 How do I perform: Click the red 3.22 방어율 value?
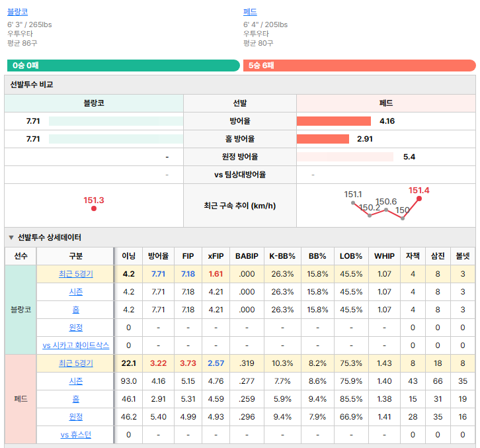click(x=158, y=363)
